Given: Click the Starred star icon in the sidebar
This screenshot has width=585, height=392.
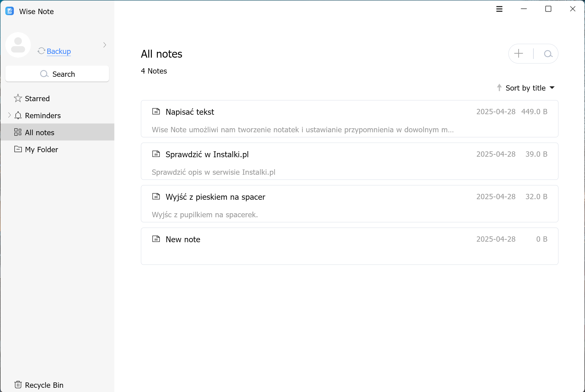Looking at the screenshot, I should [x=18, y=98].
